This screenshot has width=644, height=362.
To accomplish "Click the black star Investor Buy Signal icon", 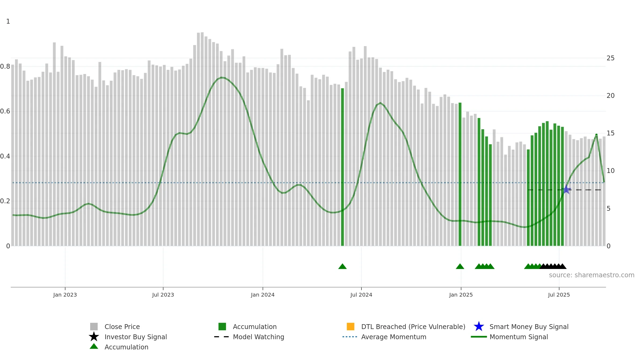I will pyautogui.click(x=94, y=337).
